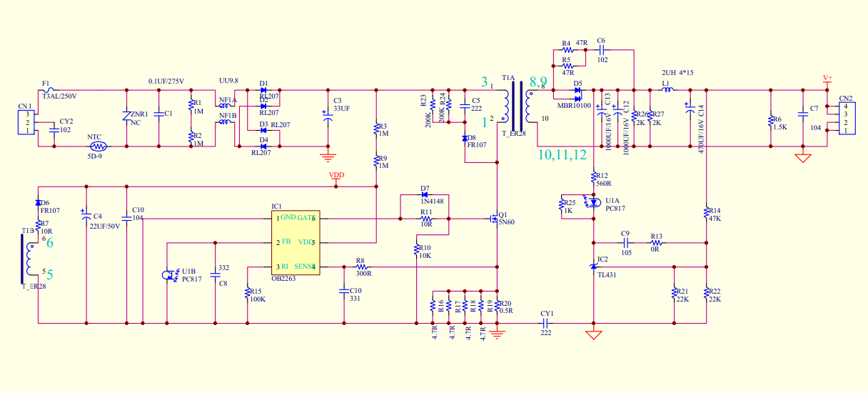Click the 2UH 4*15 inductor value
This screenshot has height=393, width=868.
pos(679,73)
